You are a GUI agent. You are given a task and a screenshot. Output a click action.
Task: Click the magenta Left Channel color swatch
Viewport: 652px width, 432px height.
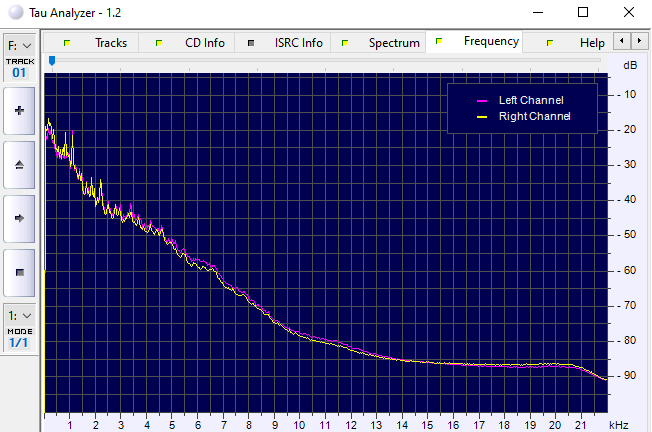coord(482,101)
